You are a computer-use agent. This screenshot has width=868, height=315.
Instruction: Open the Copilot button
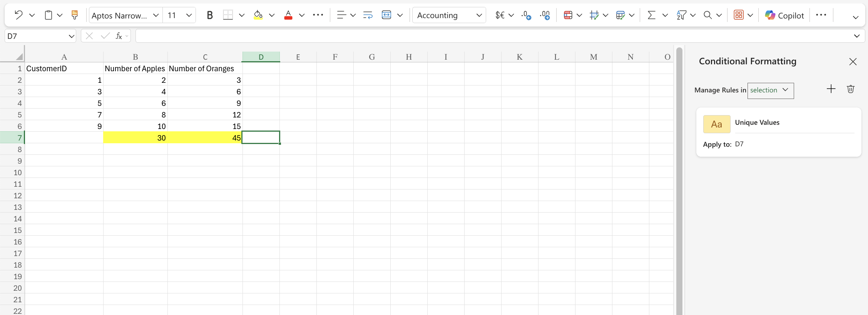coord(784,15)
